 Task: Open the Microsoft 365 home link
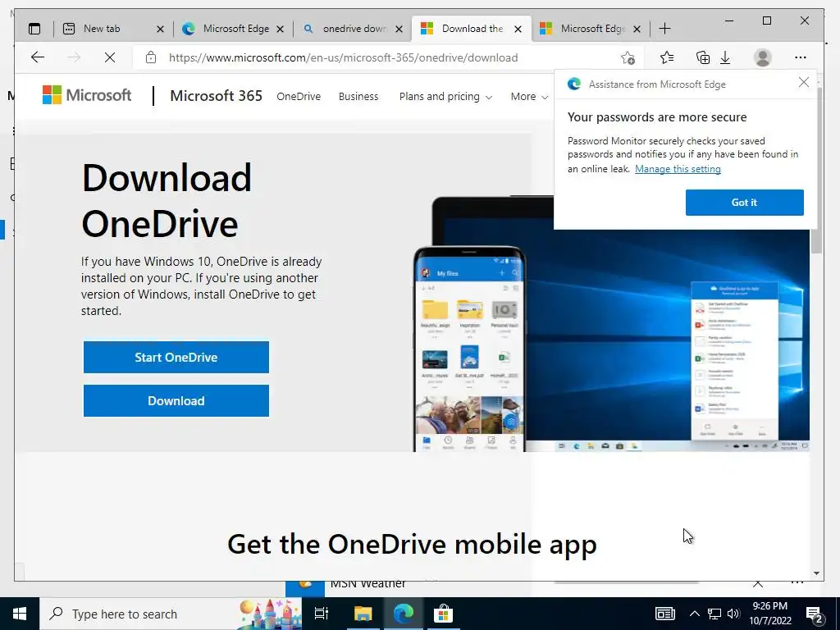(216, 96)
